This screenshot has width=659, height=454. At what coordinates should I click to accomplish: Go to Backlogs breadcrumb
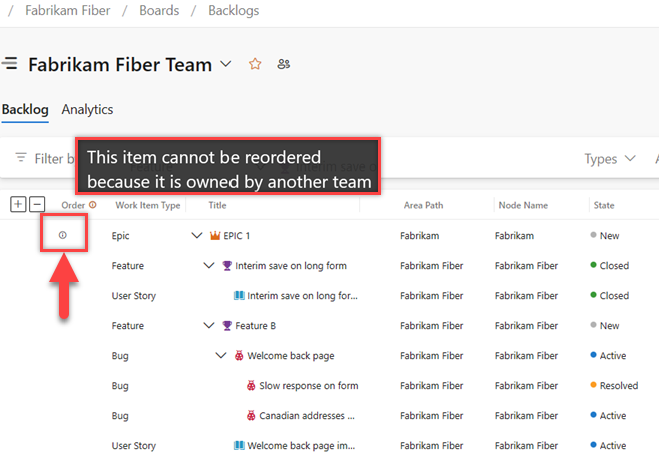tap(234, 10)
